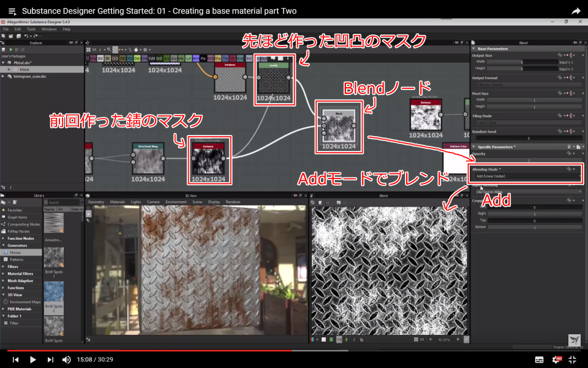Screen dimensions: 588x368
Task: Go to previous video
Action: [15, 360]
